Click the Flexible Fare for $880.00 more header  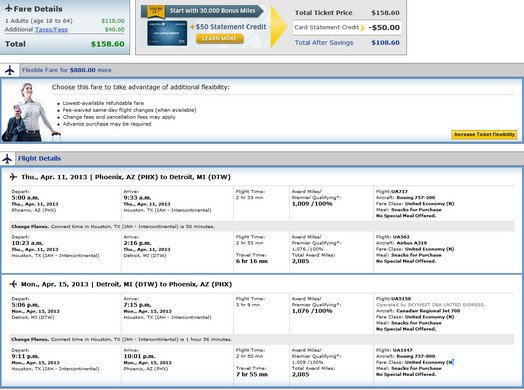point(67,70)
